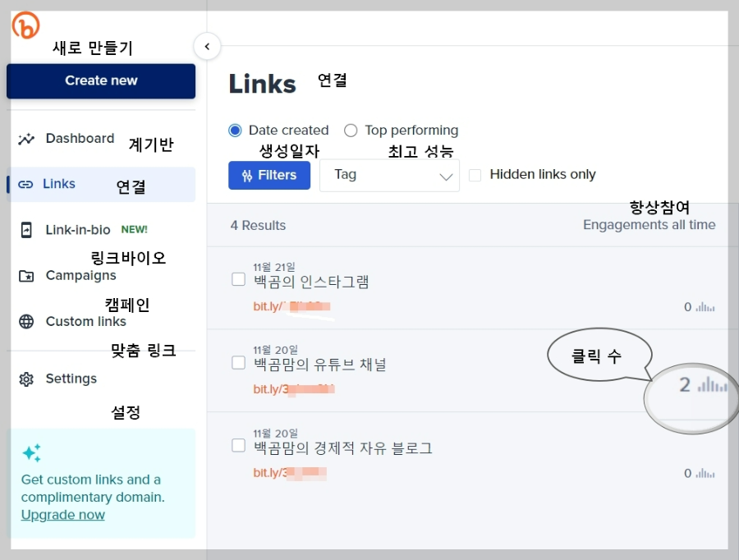Viewport: 739px width, 560px height.
Task: Click the Upgrade now link
Action: pos(62,515)
